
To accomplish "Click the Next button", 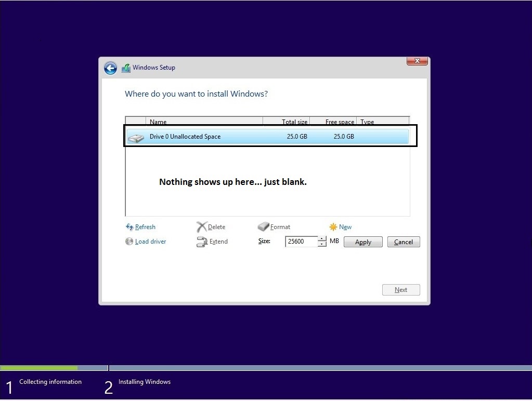I will pyautogui.click(x=401, y=290).
